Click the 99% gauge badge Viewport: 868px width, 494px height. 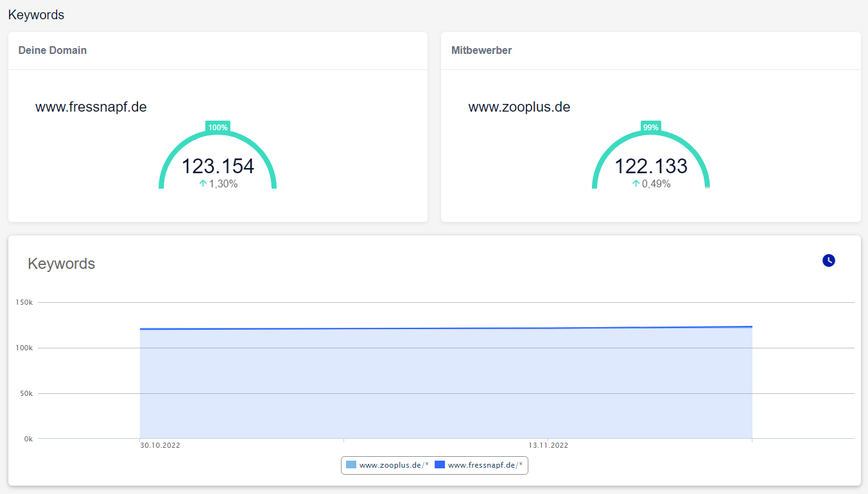click(x=650, y=127)
